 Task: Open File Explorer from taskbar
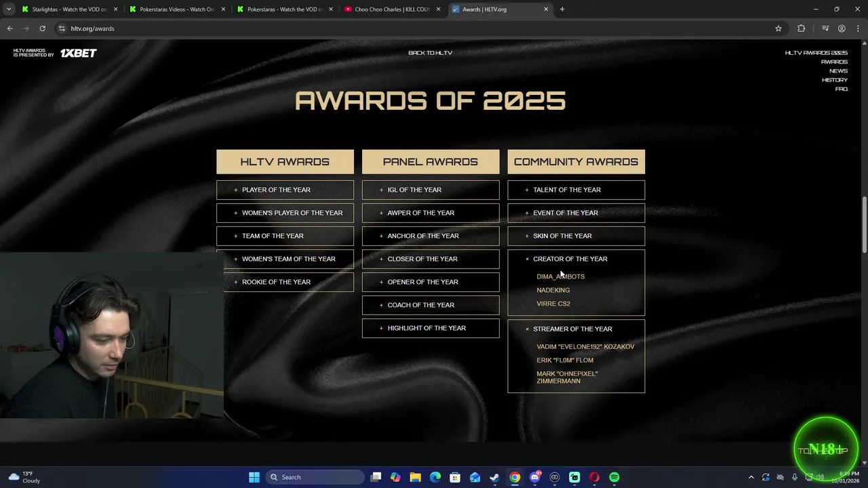tap(415, 477)
